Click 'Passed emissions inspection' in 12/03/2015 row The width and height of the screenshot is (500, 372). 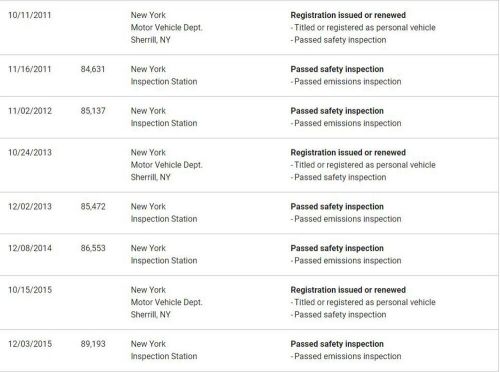click(x=348, y=356)
